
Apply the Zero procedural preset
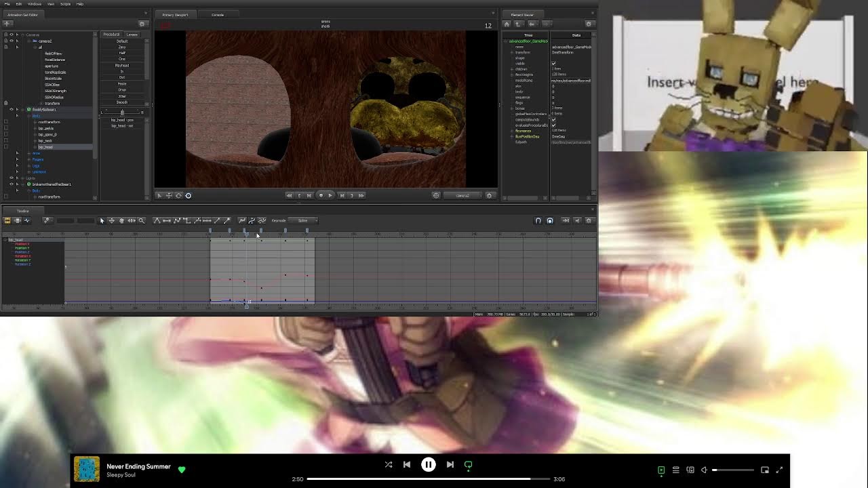coord(122,47)
